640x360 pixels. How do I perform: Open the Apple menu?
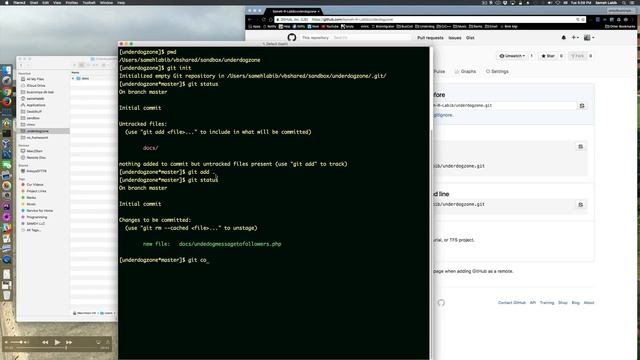click(x=6, y=2)
